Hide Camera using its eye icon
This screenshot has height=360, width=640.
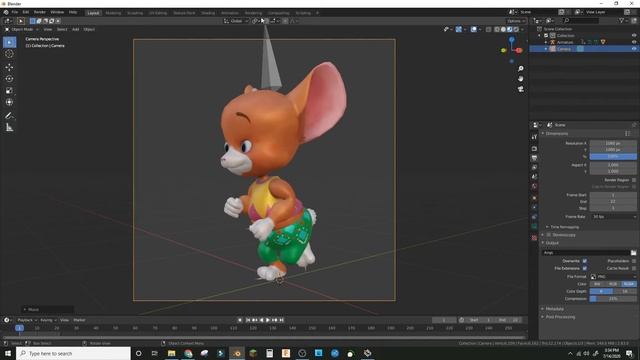pos(634,49)
